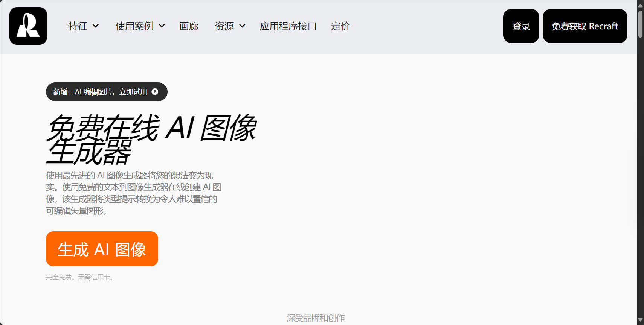Click the 深受品牌和创作 text

316,318
